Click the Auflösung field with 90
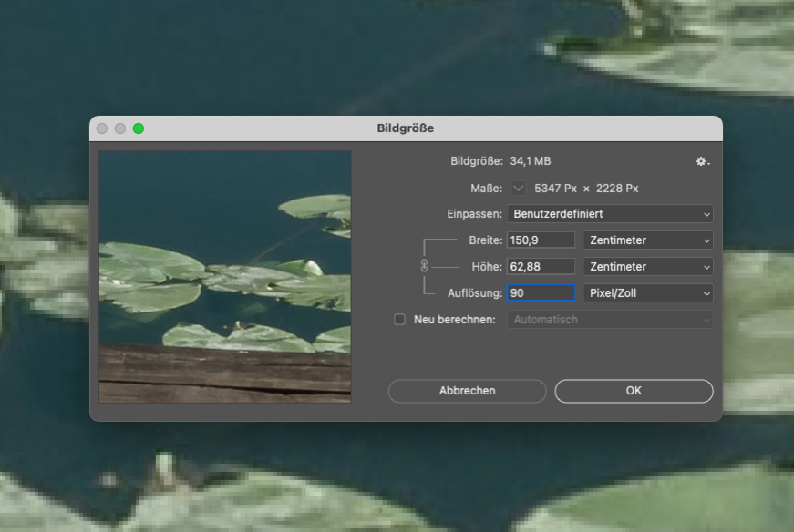794x532 pixels. point(541,293)
